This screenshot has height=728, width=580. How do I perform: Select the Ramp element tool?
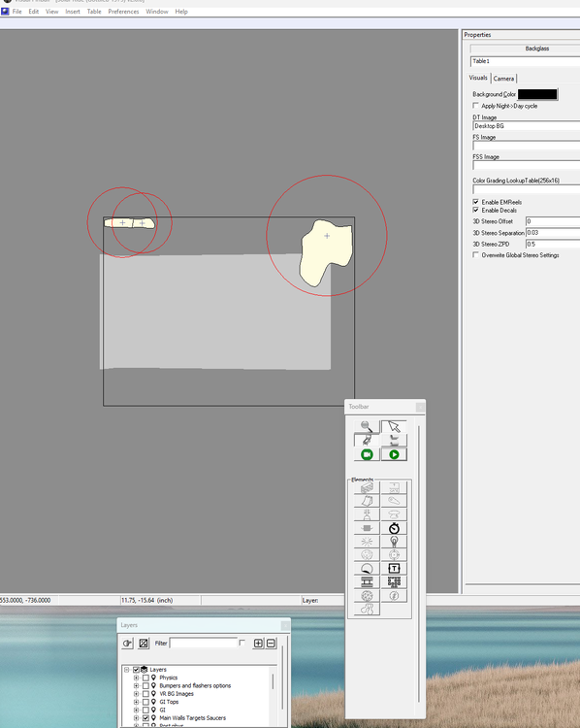tap(367, 501)
